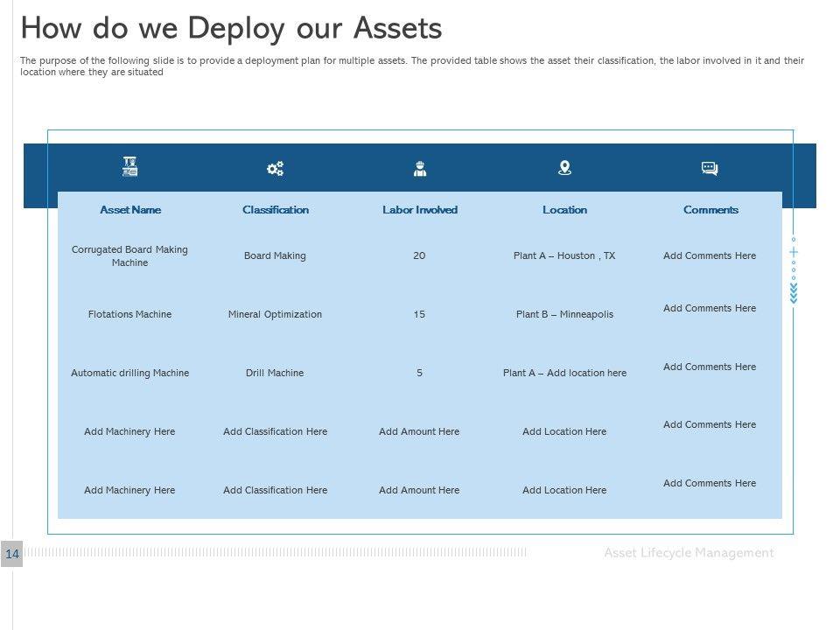This screenshot has width=840, height=630.
Task: Click the chat bubbles icon above Comments
Action: click(x=710, y=169)
